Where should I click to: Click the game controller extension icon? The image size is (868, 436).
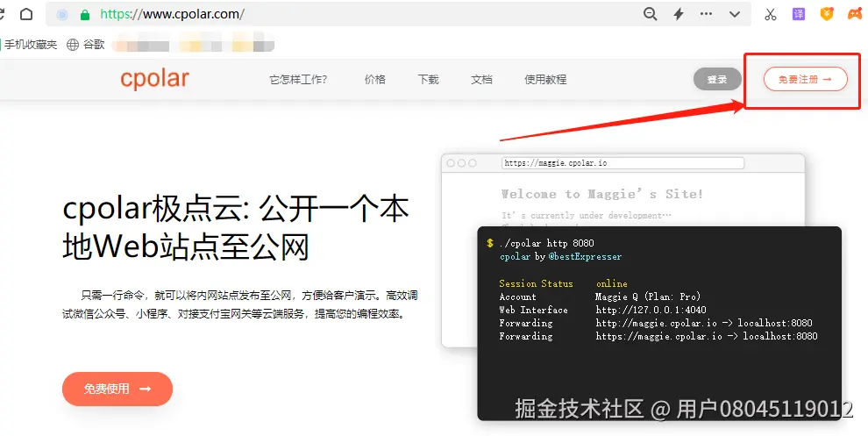(855, 14)
